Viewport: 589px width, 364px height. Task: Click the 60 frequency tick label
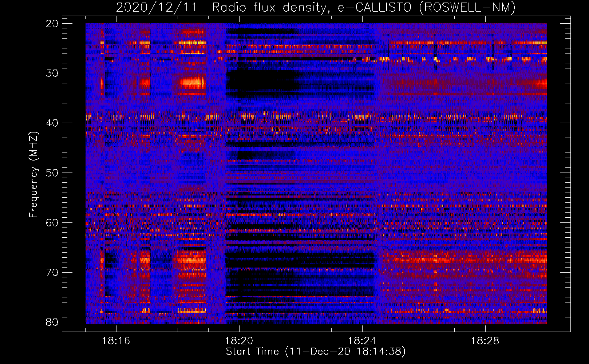coord(52,223)
